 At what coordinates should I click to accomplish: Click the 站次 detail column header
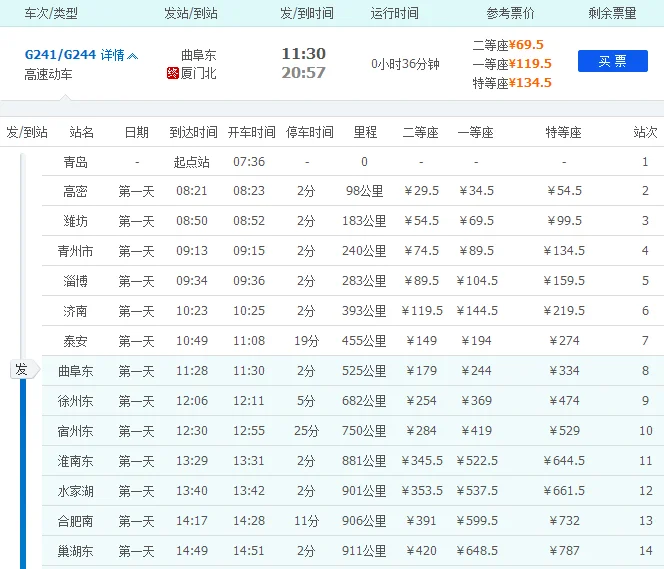click(x=645, y=133)
